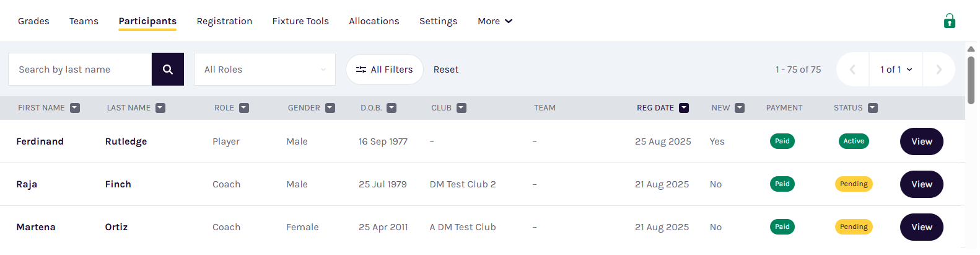This screenshot has height=255, width=980.
Task: Switch to the Fixture Tools tab
Action: coord(300,21)
